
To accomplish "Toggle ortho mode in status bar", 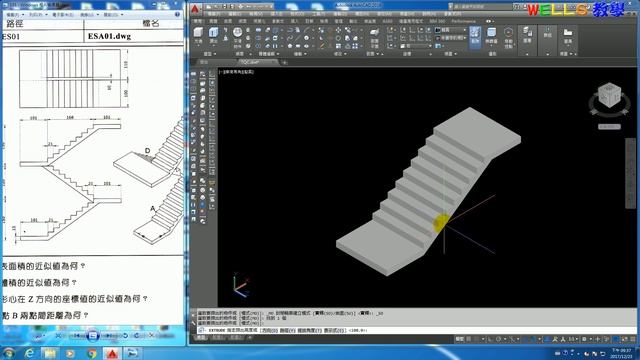I will click(490, 339).
